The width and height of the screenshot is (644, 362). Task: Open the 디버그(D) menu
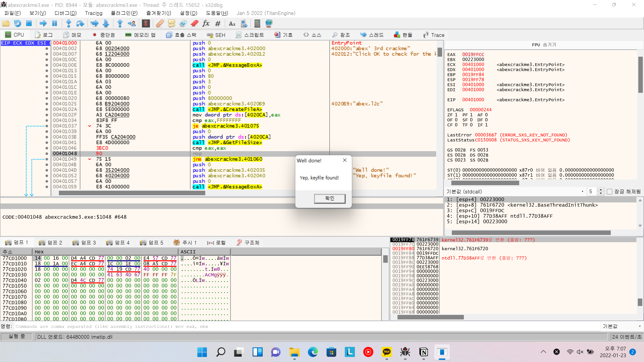tap(66, 13)
